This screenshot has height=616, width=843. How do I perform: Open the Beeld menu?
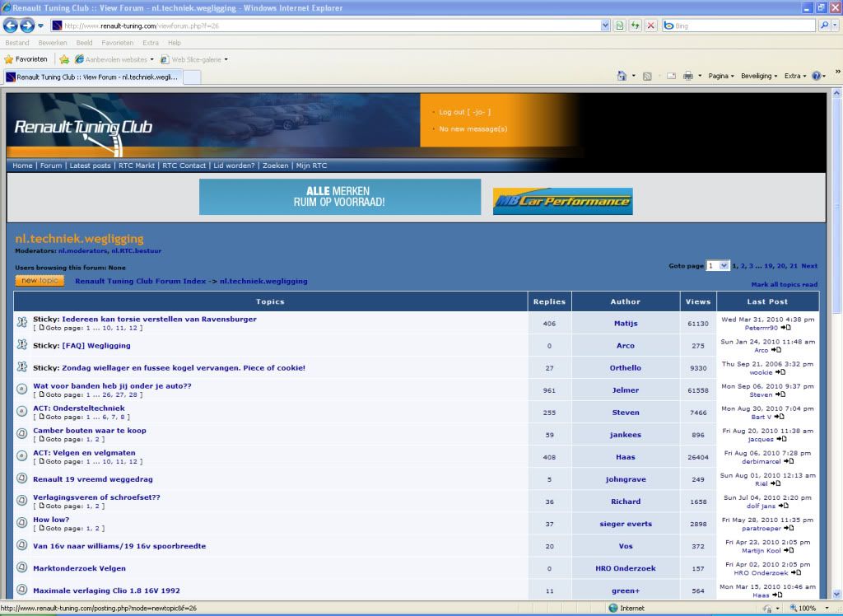point(85,43)
